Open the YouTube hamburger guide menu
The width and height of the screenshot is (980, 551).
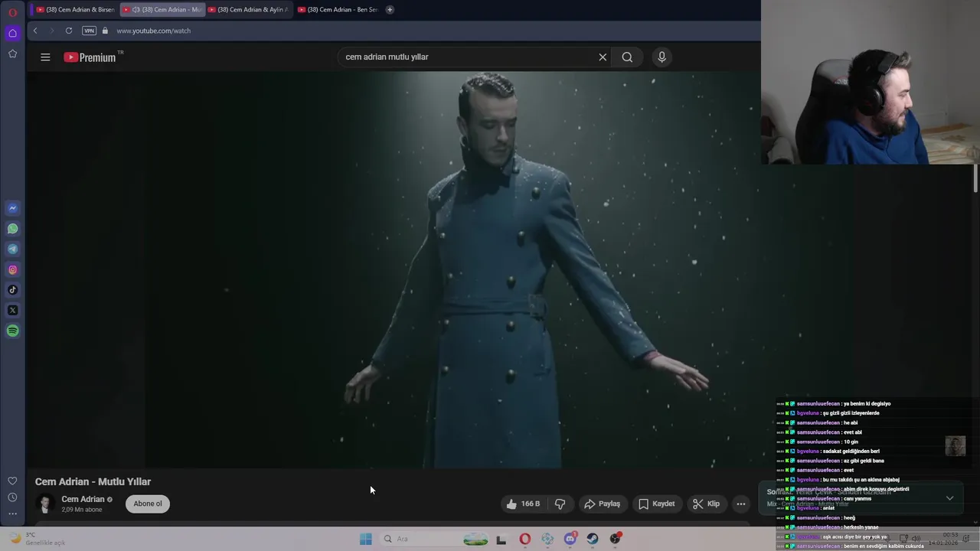(x=45, y=57)
